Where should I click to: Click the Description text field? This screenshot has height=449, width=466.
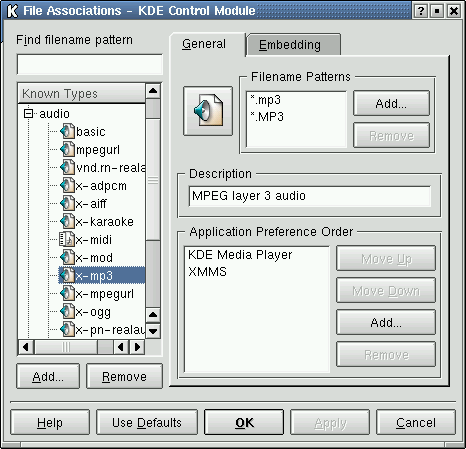pos(310,196)
